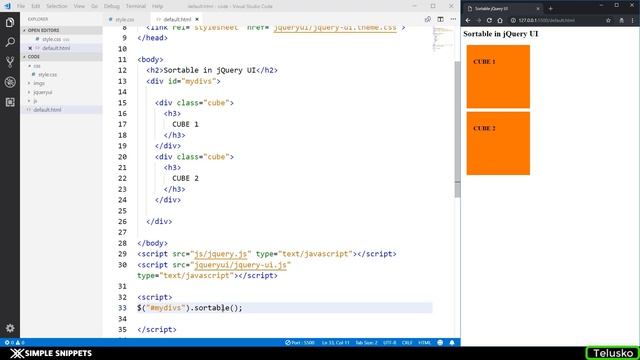
Task: Open the editor More Actions ellipsis
Action: tap(453, 19)
